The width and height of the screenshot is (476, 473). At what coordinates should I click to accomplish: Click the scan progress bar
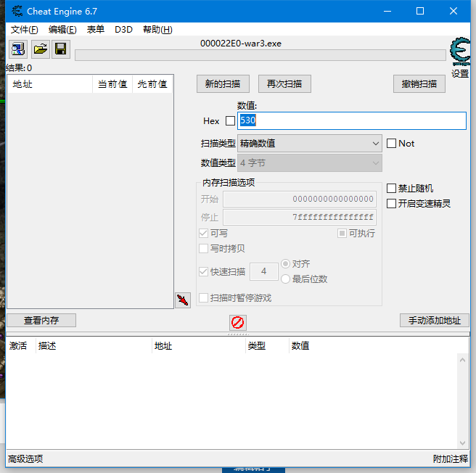pyautogui.click(x=260, y=55)
